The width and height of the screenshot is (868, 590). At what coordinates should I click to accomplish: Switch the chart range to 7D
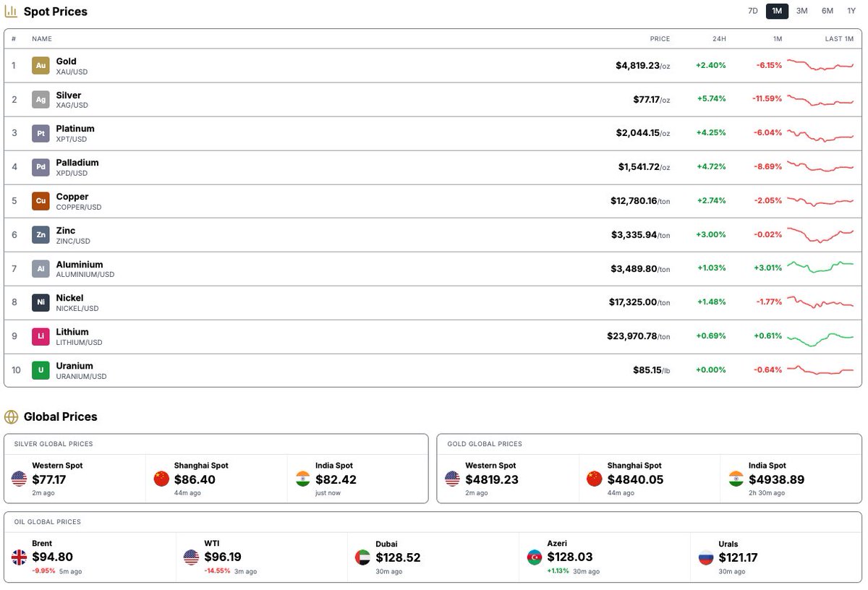(753, 11)
